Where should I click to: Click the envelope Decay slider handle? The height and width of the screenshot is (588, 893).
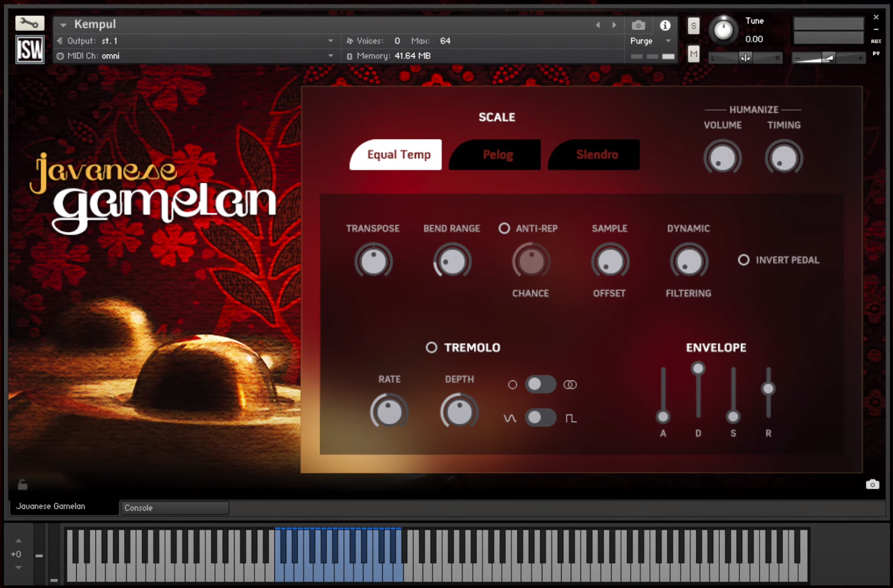tap(698, 368)
